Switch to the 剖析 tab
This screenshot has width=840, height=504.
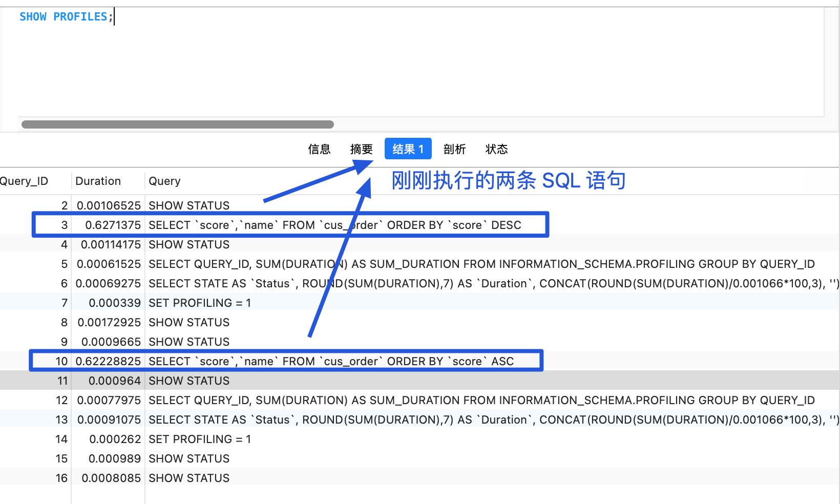click(454, 149)
